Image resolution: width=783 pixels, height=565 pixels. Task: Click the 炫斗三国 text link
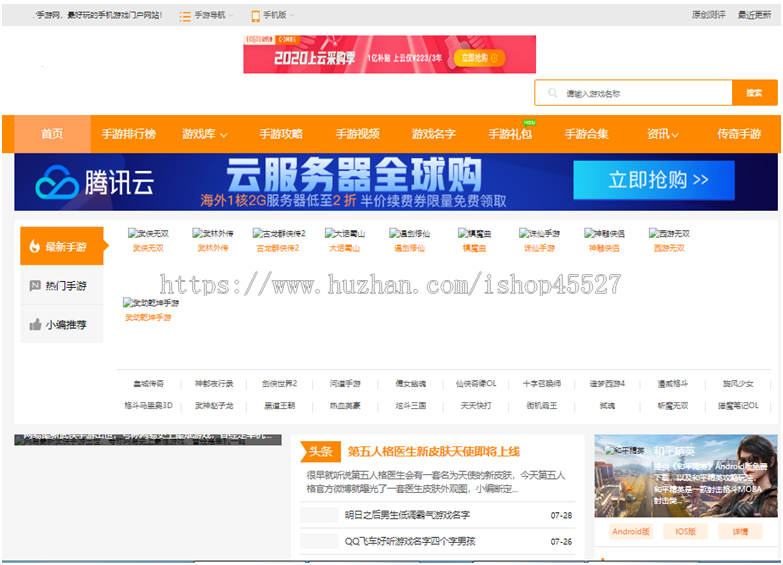pos(410,406)
